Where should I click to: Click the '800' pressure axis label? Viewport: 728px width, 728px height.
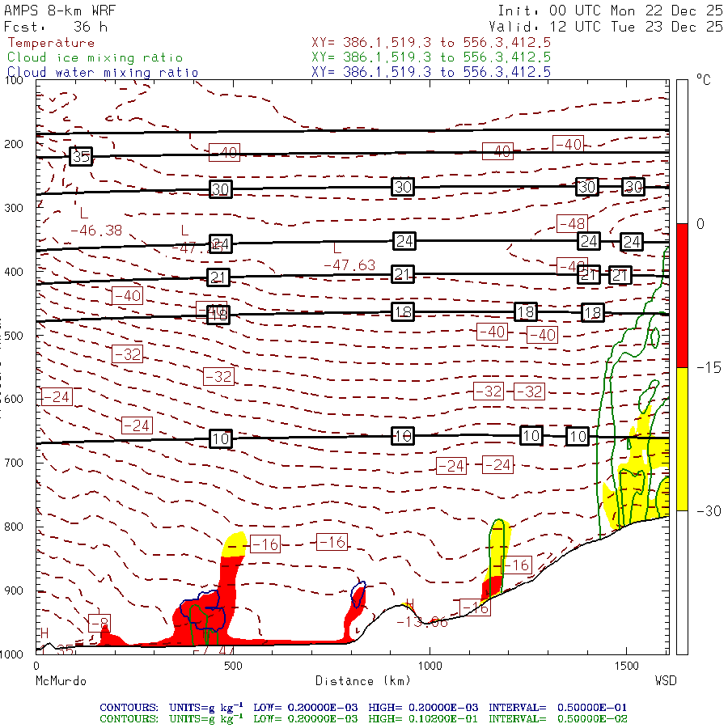pos(14,527)
